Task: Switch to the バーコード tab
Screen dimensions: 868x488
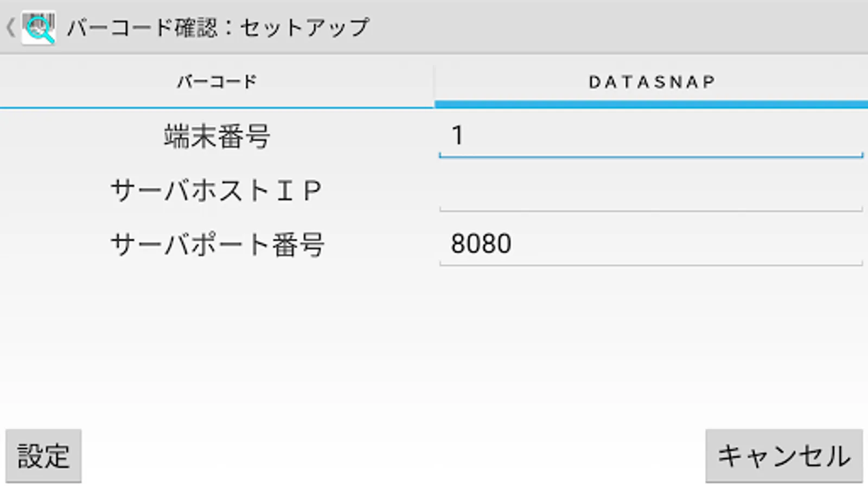Action: [216, 81]
